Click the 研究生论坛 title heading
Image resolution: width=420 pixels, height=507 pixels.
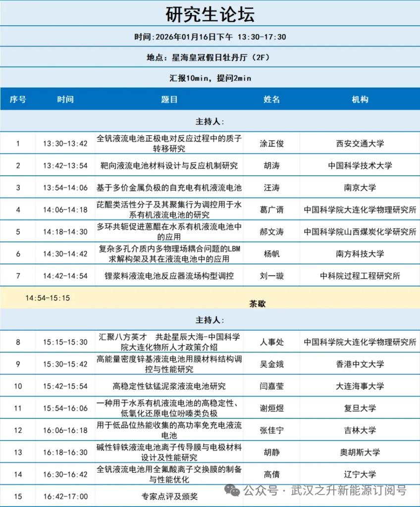coord(210,15)
